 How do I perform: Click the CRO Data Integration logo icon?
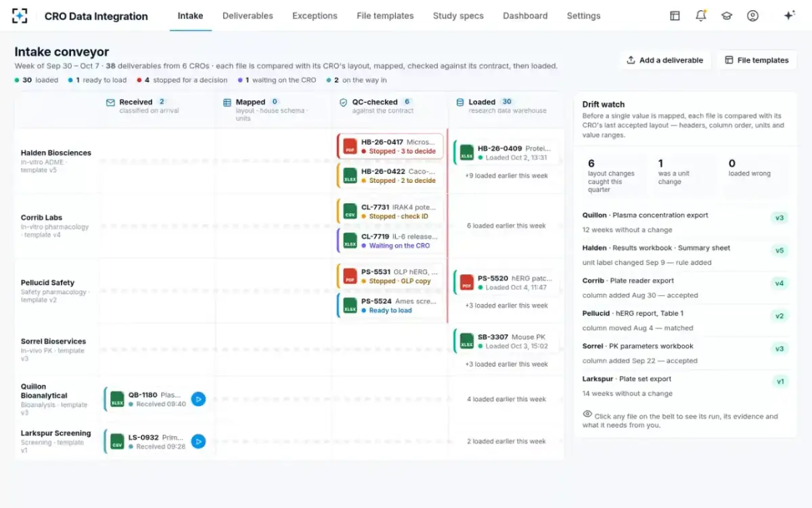tap(20, 16)
